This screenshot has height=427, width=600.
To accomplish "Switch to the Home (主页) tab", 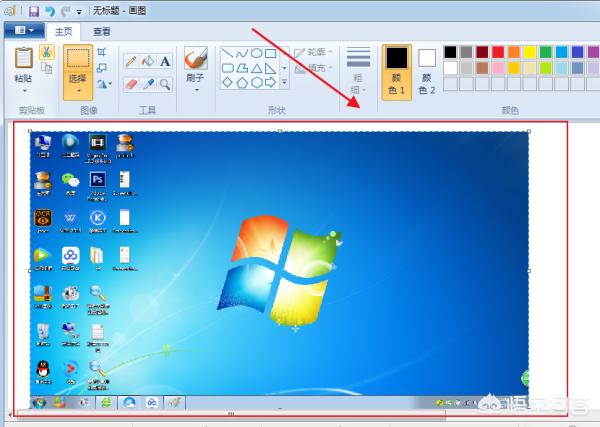I will (x=65, y=31).
